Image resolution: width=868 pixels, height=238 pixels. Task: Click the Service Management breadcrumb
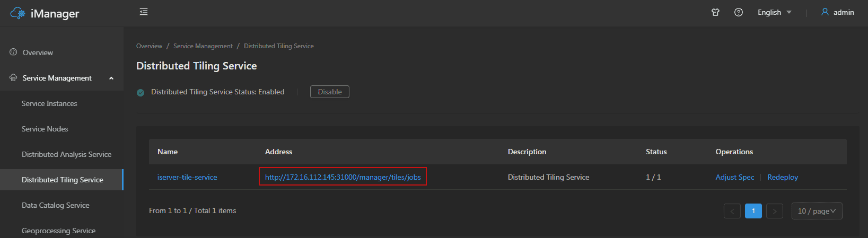[x=203, y=46]
